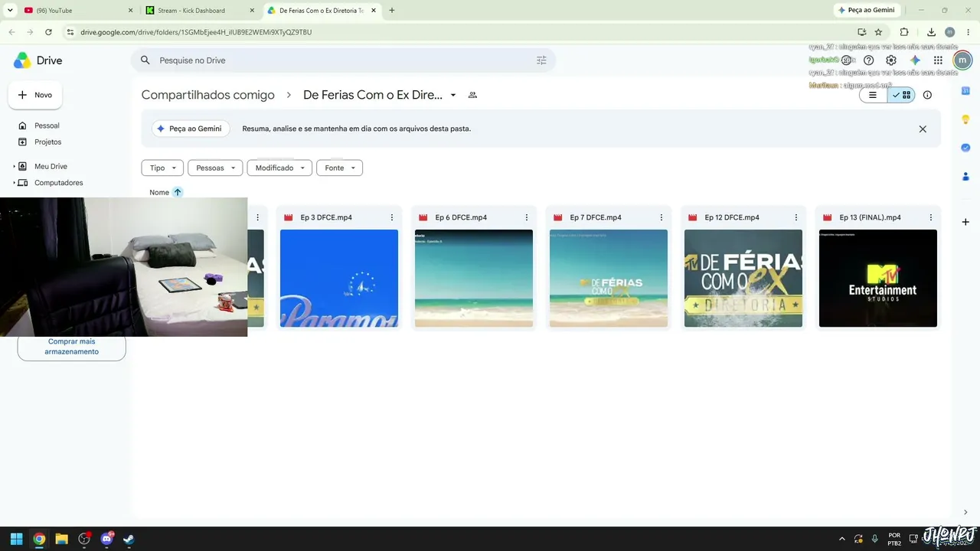Screen dimensions: 980x551
Task: Switch to the YouTube browser tab
Action: click(79, 11)
